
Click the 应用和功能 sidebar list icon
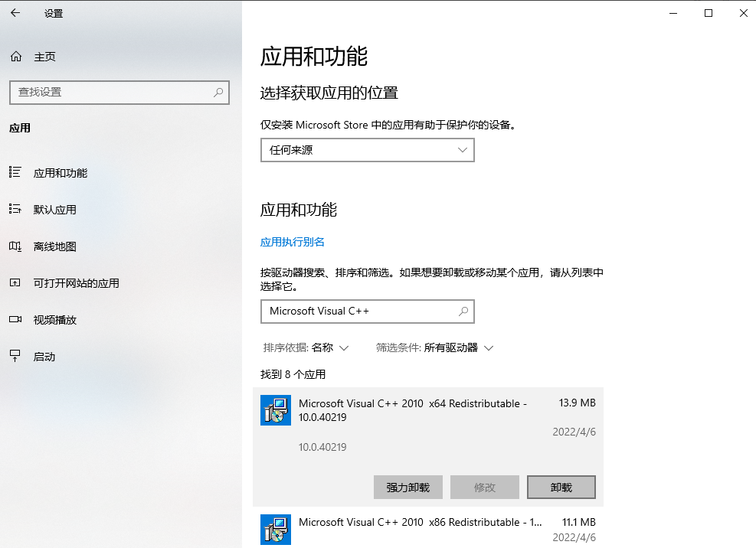tap(15, 173)
